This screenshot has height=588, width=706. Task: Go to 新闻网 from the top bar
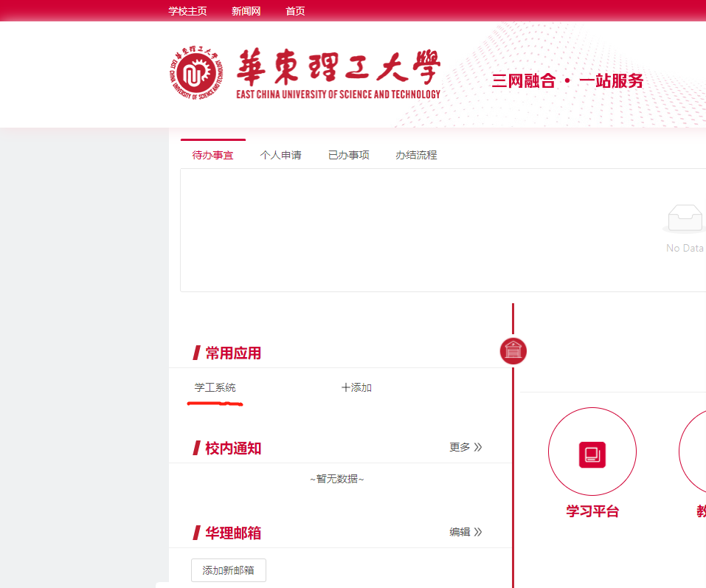246,11
